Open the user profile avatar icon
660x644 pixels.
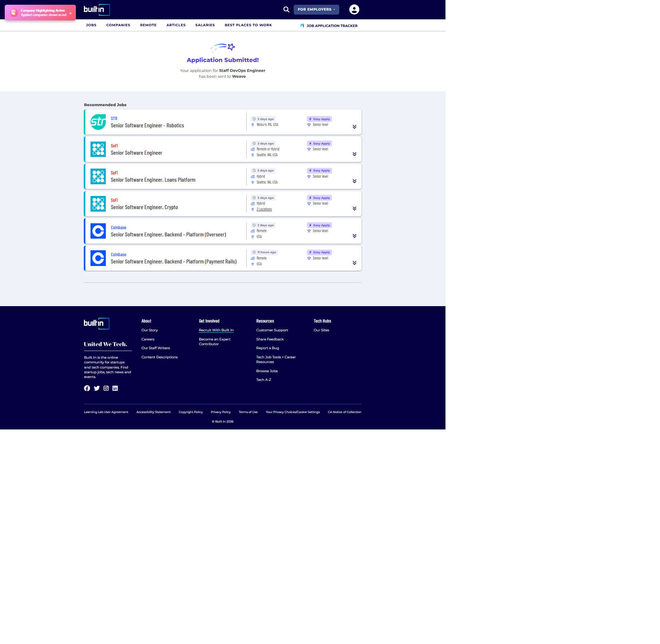tap(354, 9)
